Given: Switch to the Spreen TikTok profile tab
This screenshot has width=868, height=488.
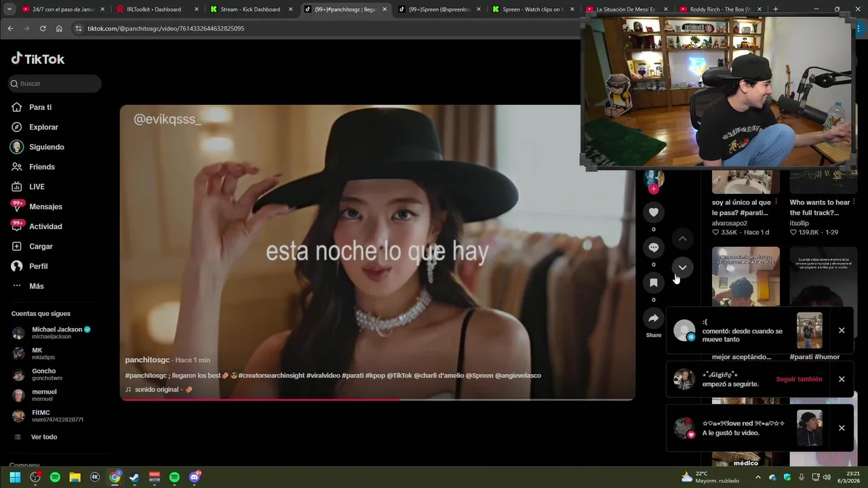Looking at the screenshot, I should [x=439, y=9].
